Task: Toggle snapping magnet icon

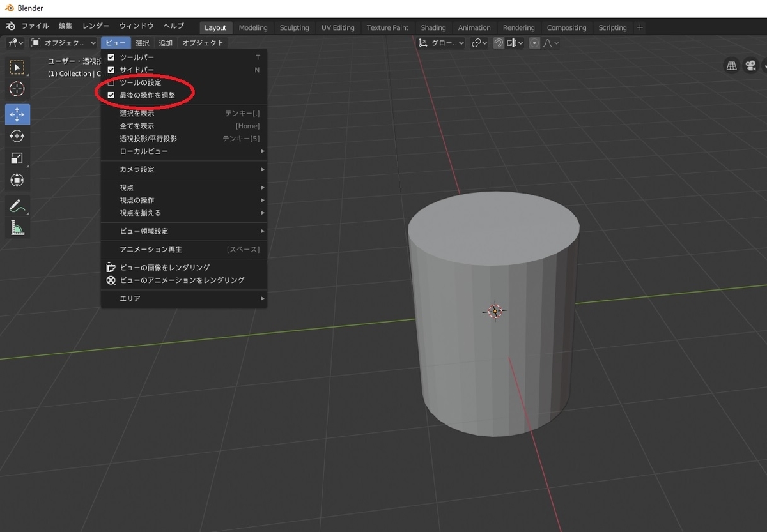Action: (x=498, y=43)
